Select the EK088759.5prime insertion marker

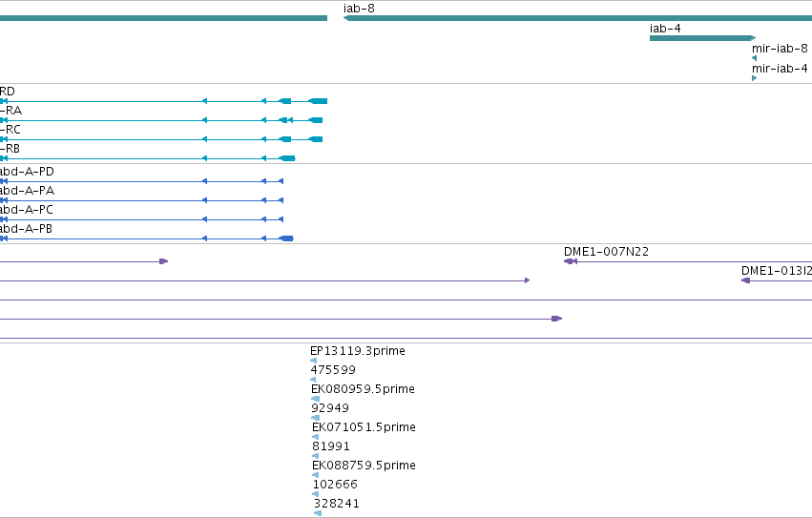pyautogui.click(x=316, y=475)
